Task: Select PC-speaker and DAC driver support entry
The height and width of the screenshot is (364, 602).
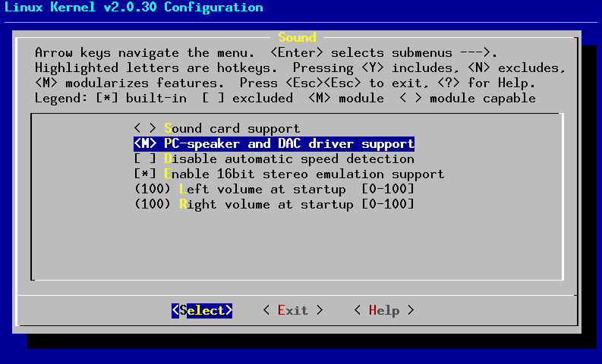Action: pyautogui.click(x=288, y=144)
